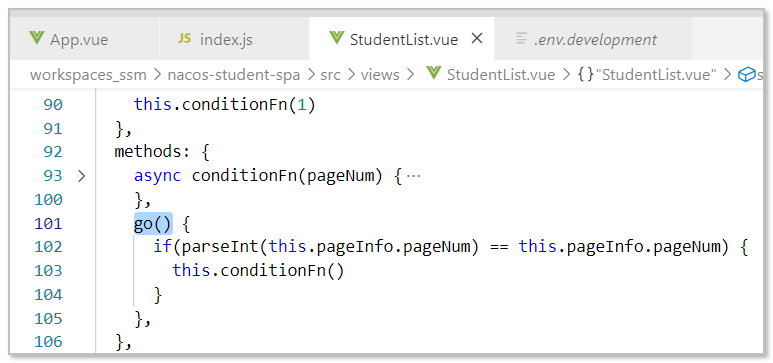Open the .env.development tab
This screenshot has height=363, width=773.
coord(593,39)
